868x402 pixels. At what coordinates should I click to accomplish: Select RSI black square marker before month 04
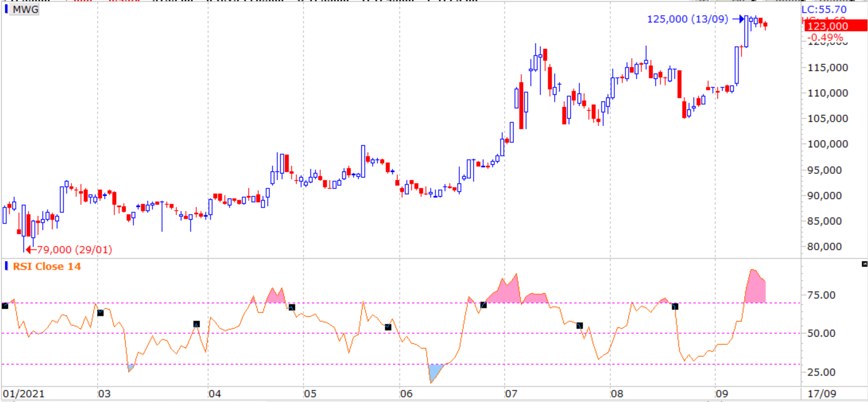click(x=197, y=324)
